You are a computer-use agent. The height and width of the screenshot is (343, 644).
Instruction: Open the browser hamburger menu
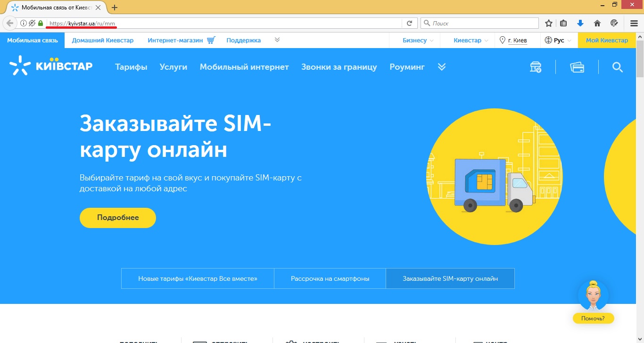pos(633,23)
